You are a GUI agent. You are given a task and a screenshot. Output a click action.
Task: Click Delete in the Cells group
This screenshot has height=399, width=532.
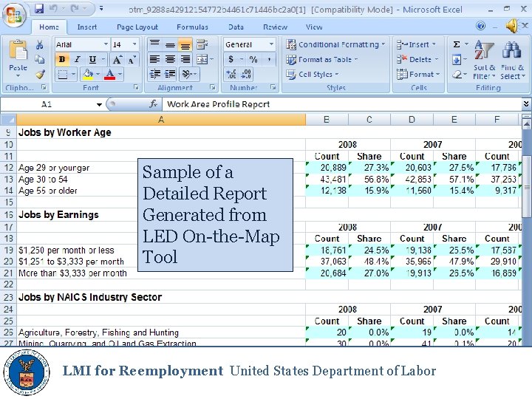[417, 60]
